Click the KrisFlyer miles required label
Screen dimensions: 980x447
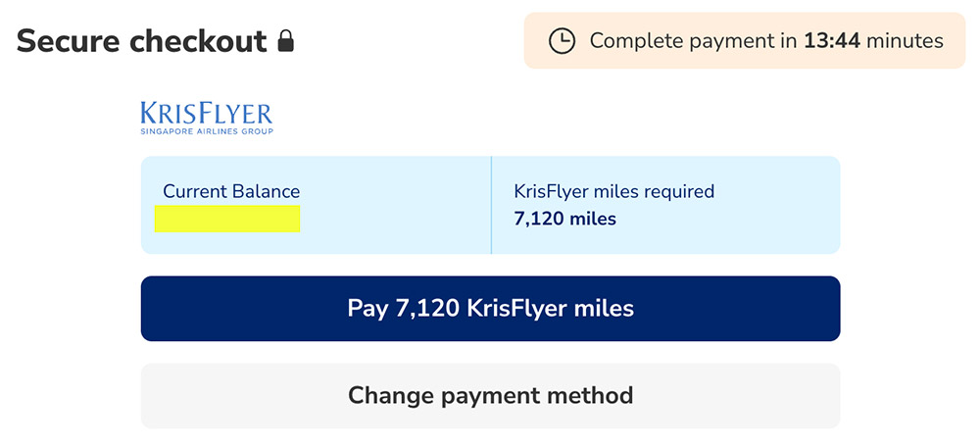point(614,191)
